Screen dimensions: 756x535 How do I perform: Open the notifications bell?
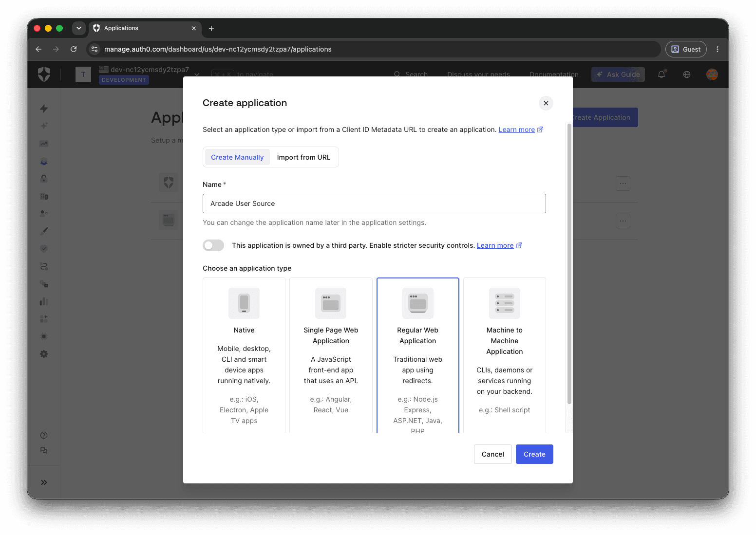coord(661,74)
